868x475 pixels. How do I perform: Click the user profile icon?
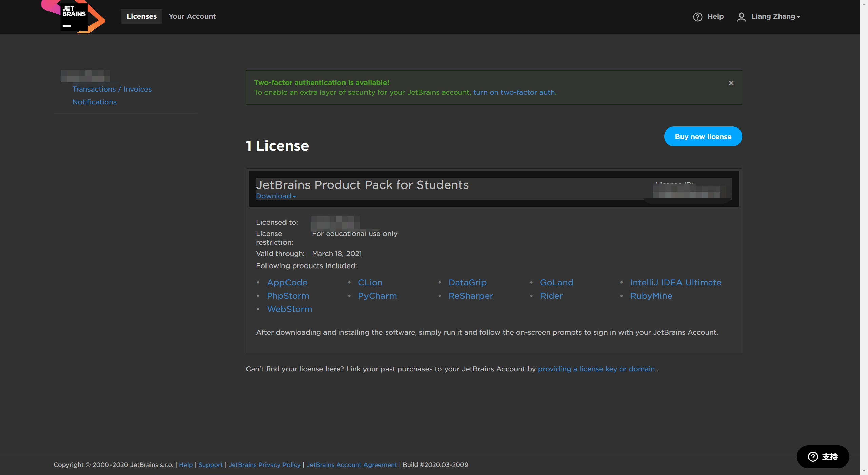(741, 17)
